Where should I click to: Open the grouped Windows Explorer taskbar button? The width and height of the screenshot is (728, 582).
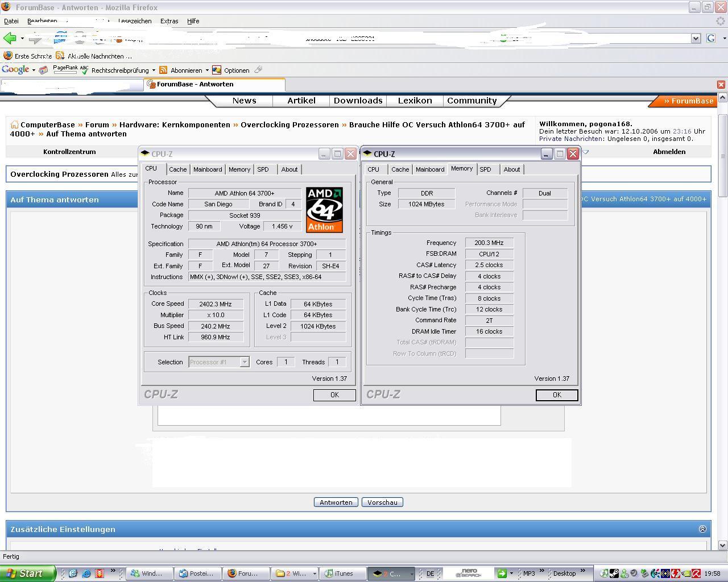tap(295, 573)
